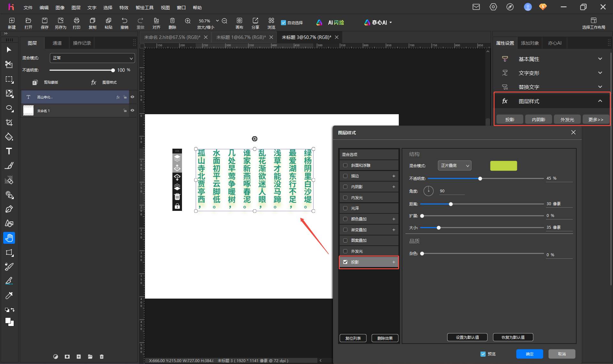The height and width of the screenshot is (364, 613).
Task: Click the 删除效果 button
Action: click(385, 338)
